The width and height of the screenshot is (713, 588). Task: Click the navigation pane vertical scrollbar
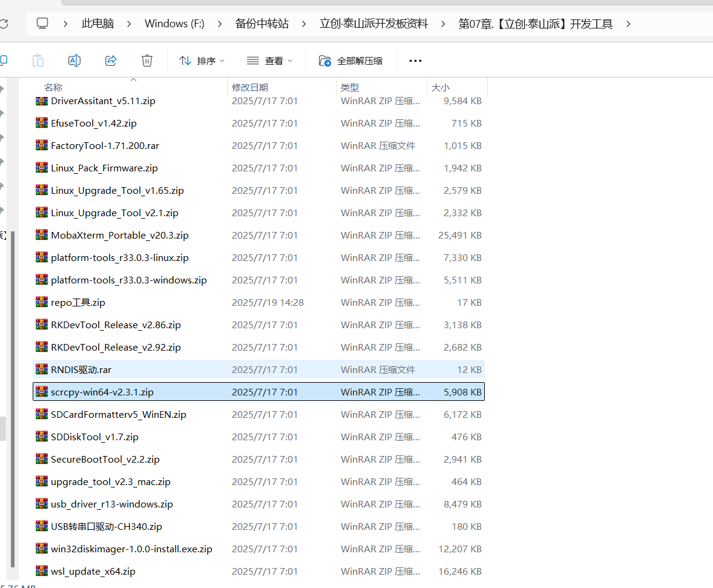13,399
